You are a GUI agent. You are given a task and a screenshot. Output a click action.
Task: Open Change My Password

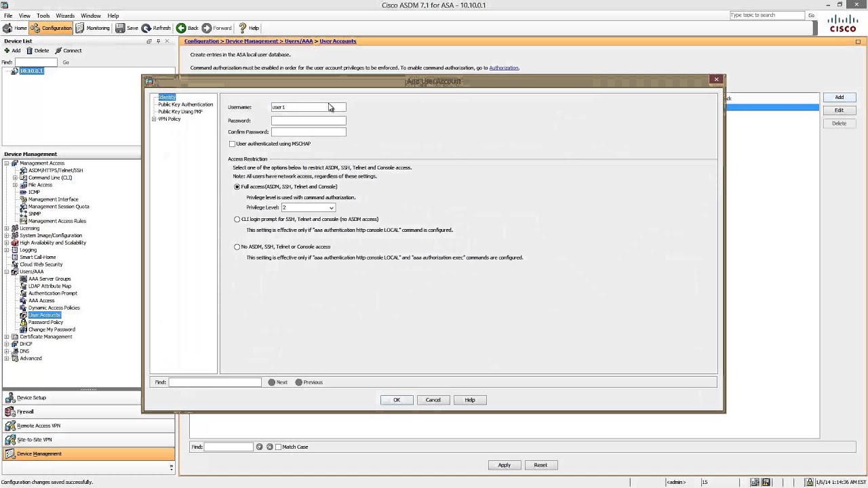[52, 329]
